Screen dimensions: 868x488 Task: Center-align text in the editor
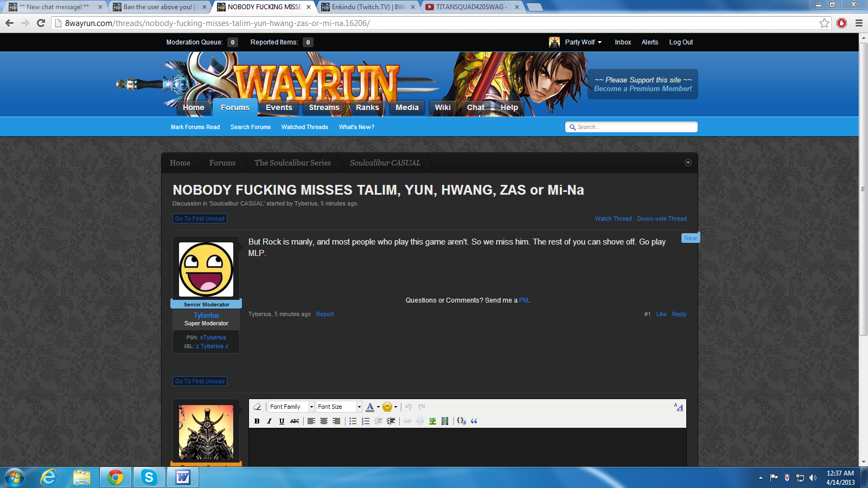click(x=324, y=421)
